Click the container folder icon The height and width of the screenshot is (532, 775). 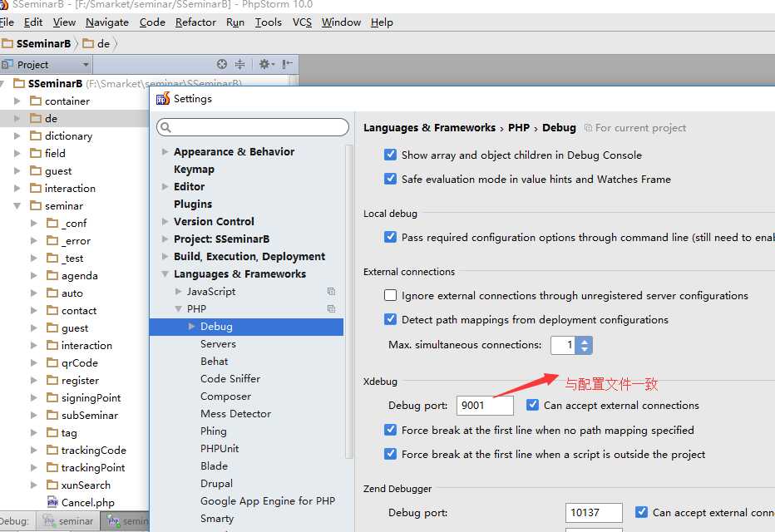35,101
